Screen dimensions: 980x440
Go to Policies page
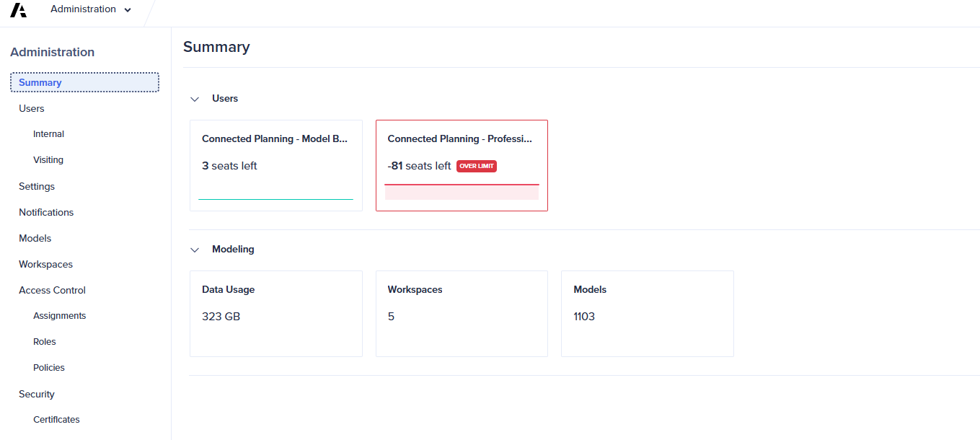49,368
